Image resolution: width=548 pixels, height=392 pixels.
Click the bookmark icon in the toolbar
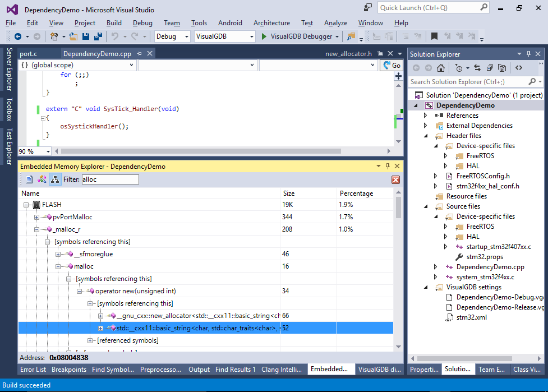click(434, 36)
